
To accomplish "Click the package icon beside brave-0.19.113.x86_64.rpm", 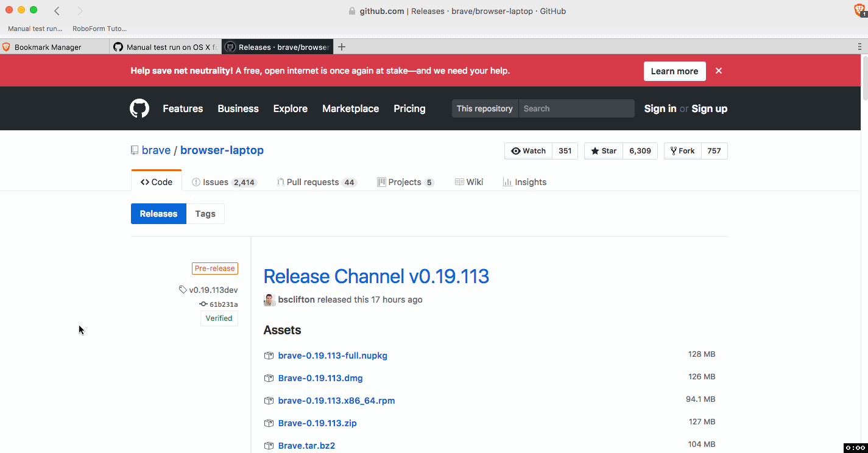I will click(x=269, y=401).
